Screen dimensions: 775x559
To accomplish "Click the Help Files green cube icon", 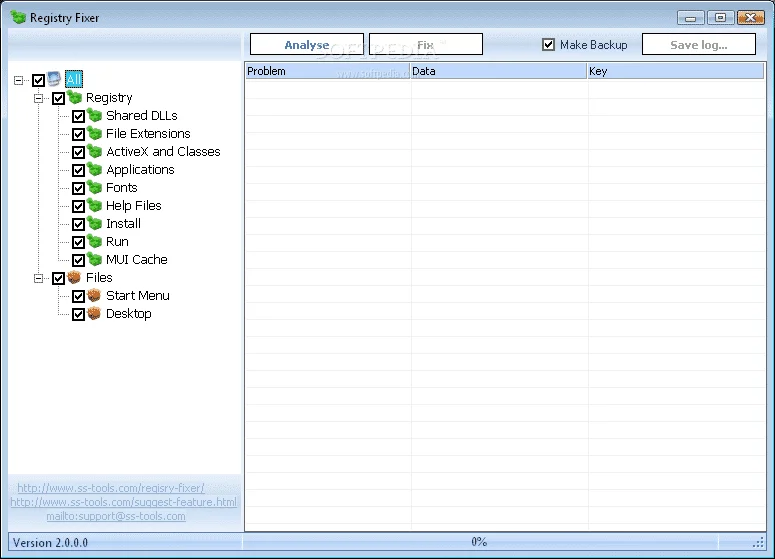I will 94,205.
